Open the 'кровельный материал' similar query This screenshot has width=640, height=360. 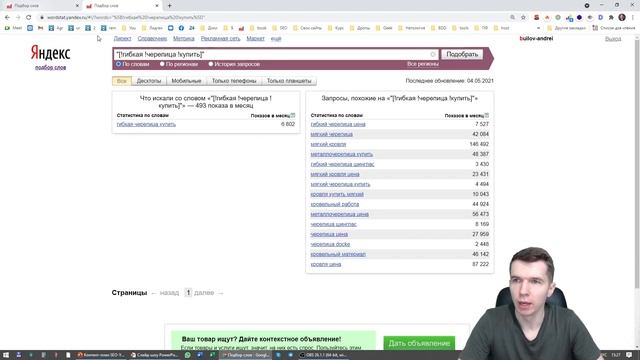[x=338, y=254]
